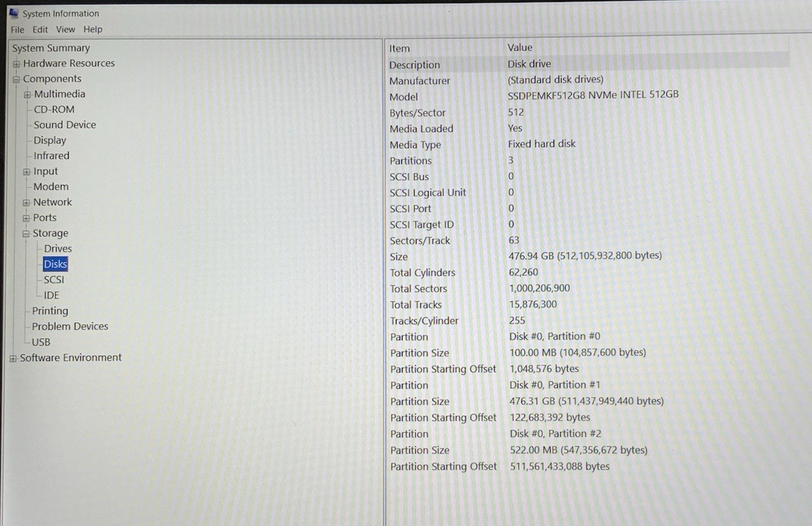Expand the Input node
Viewport: 812px width, 526px height.
click(x=26, y=172)
